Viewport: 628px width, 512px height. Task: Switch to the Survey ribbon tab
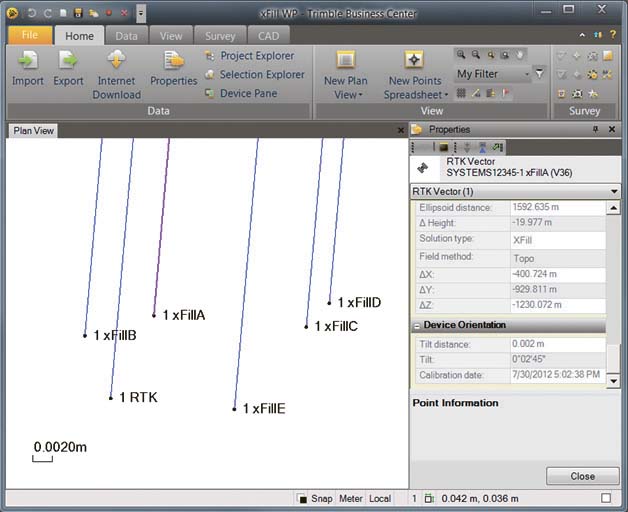220,36
